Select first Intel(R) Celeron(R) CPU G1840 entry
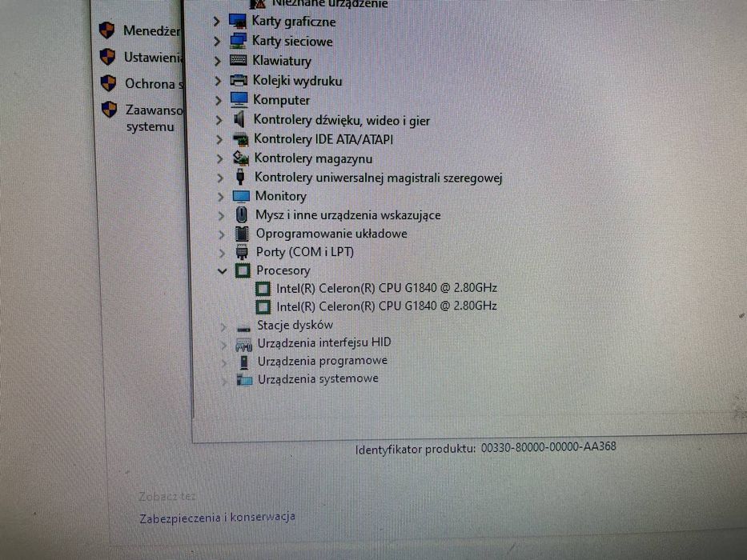Screen dimensions: 747x560 (x=387, y=288)
